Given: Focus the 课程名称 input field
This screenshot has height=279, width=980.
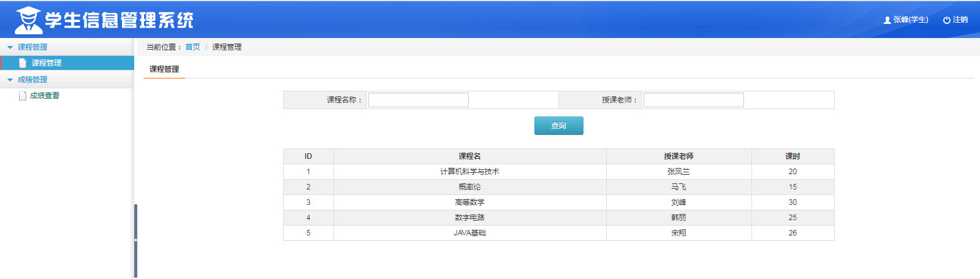Looking at the screenshot, I should click(418, 100).
